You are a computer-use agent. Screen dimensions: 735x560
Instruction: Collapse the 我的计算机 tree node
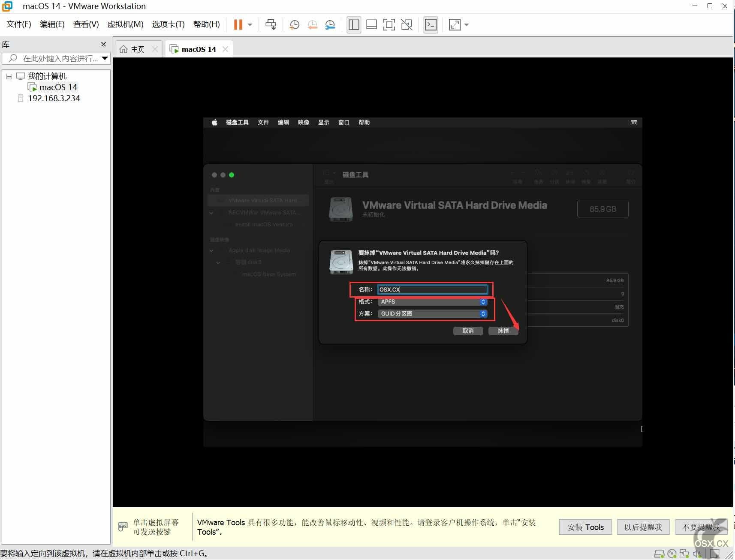click(x=9, y=76)
